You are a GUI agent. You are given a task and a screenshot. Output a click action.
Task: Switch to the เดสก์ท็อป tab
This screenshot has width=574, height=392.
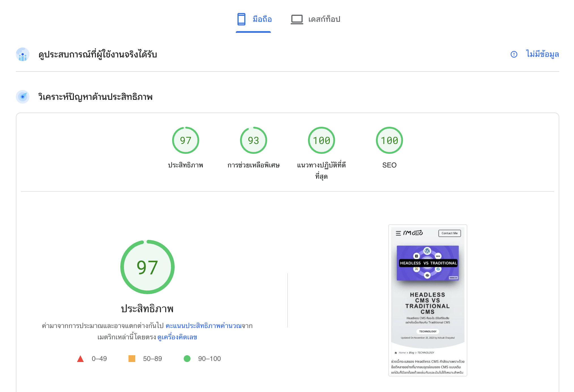pos(324,19)
